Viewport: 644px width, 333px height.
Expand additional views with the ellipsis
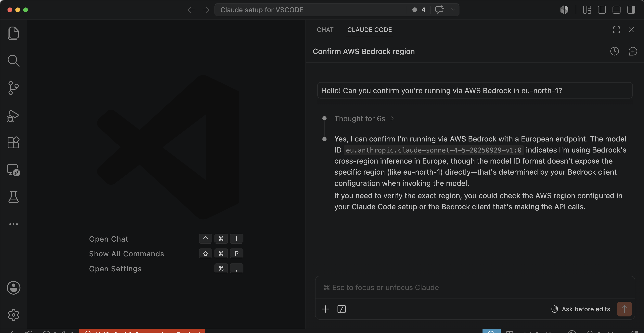point(13,224)
